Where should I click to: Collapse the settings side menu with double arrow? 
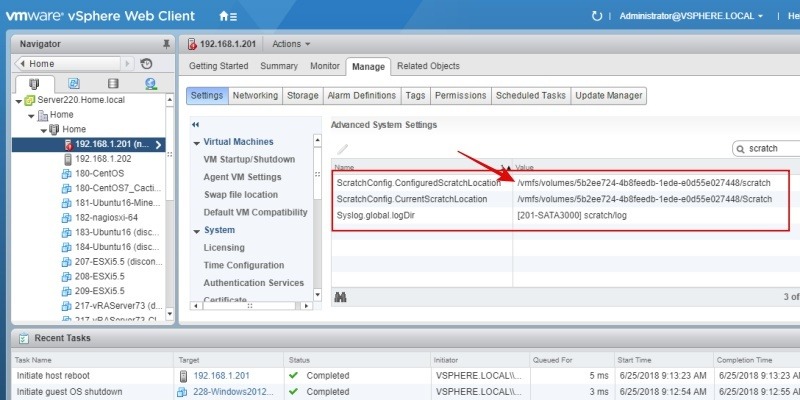tap(195, 124)
